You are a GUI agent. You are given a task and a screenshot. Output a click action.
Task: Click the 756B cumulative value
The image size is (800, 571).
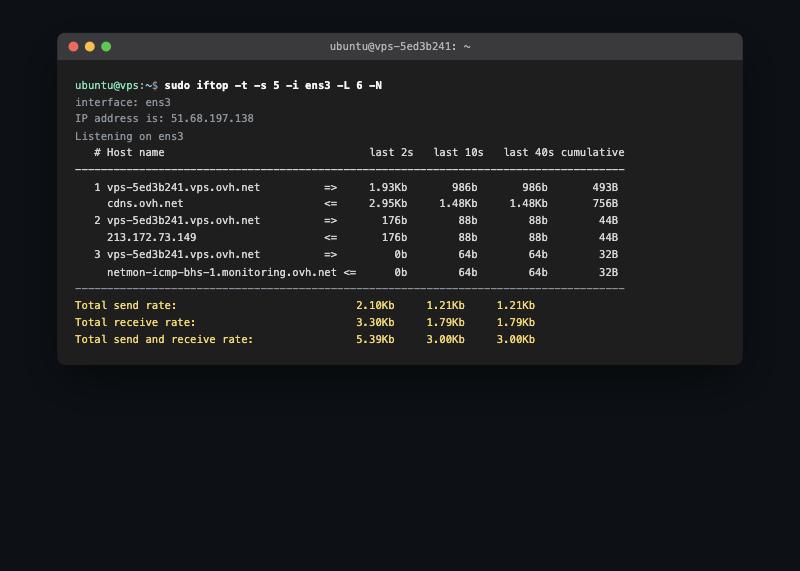tap(605, 203)
